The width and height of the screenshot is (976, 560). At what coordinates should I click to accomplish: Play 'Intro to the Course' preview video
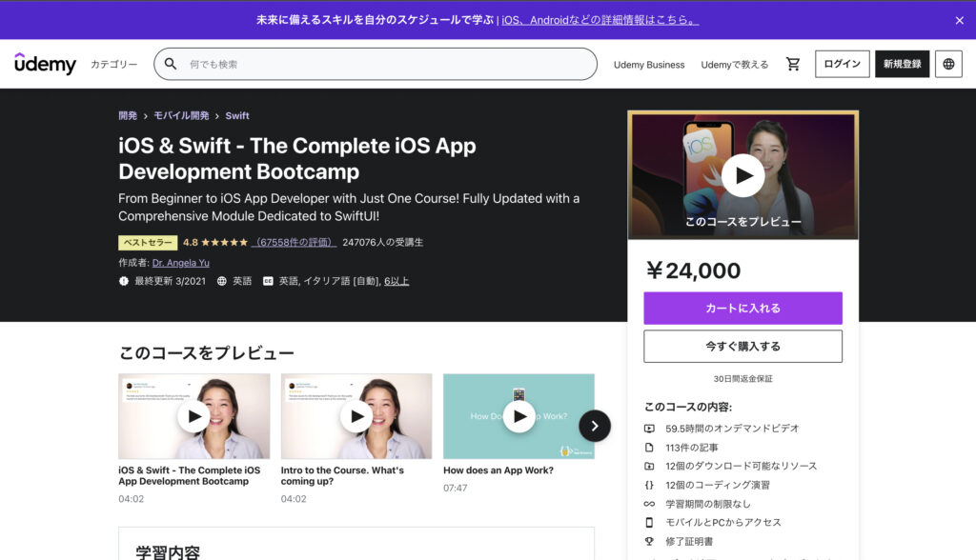[356, 416]
